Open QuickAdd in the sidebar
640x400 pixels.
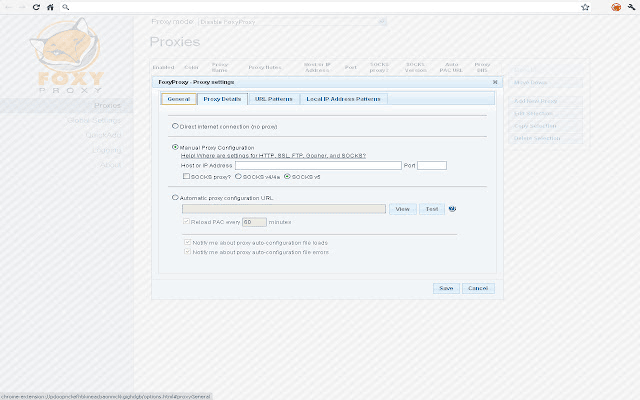pyautogui.click(x=103, y=135)
